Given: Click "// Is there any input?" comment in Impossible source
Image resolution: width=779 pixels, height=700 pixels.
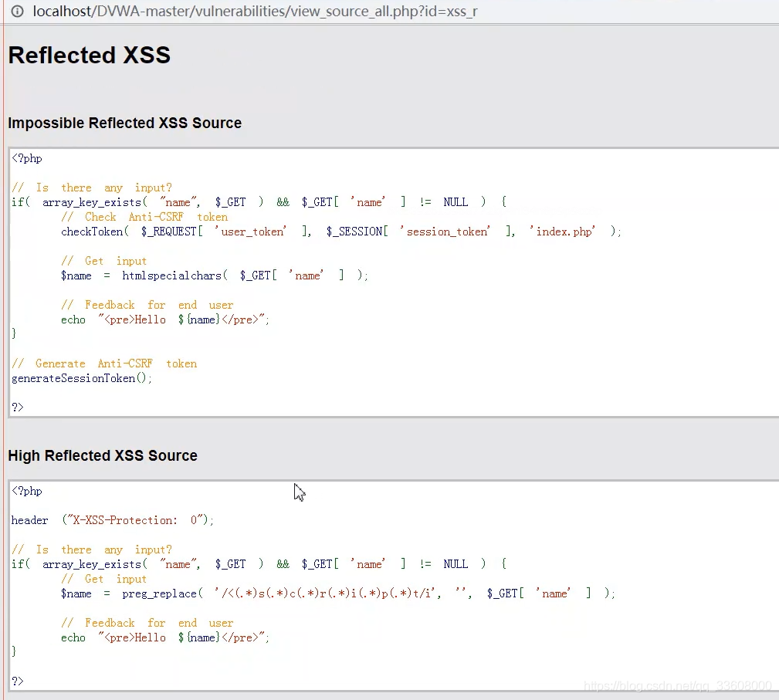Looking at the screenshot, I should [x=92, y=188].
